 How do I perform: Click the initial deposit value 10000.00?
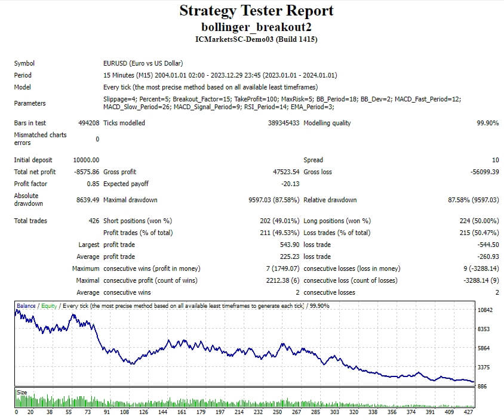coord(86,160)
